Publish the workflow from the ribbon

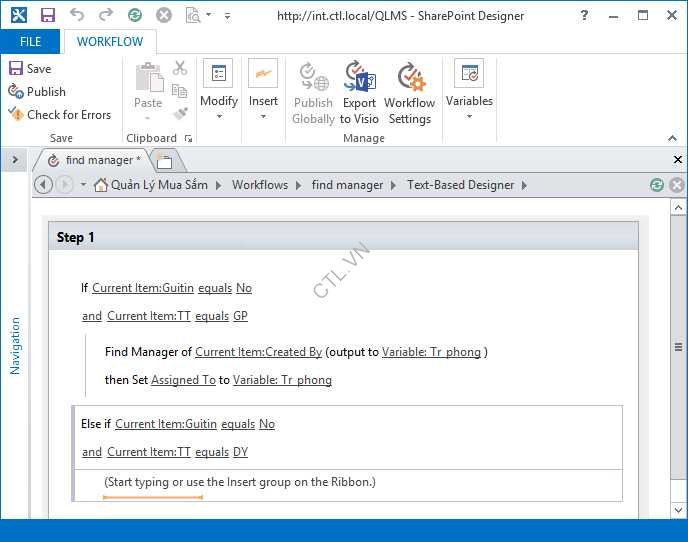(36, 91)
